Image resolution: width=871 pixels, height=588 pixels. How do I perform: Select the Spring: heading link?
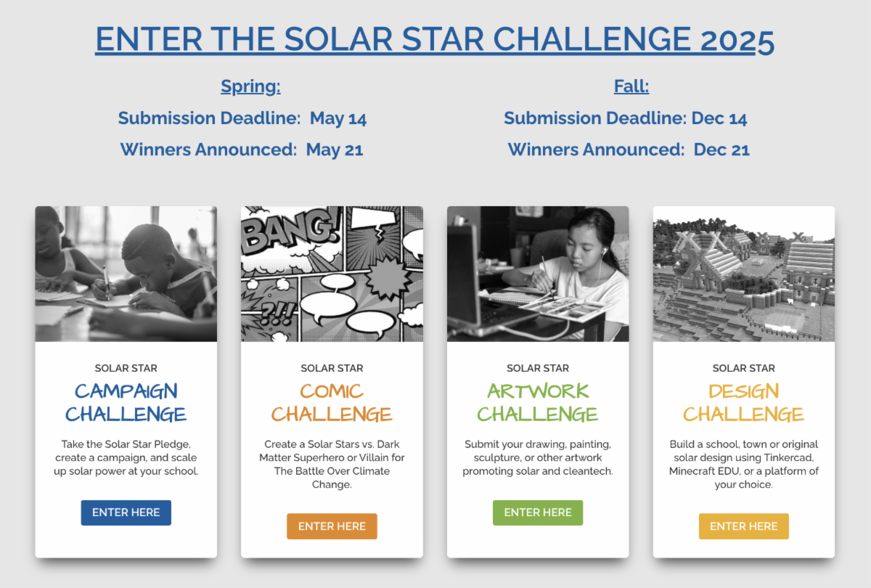click(x=250, y=86)
